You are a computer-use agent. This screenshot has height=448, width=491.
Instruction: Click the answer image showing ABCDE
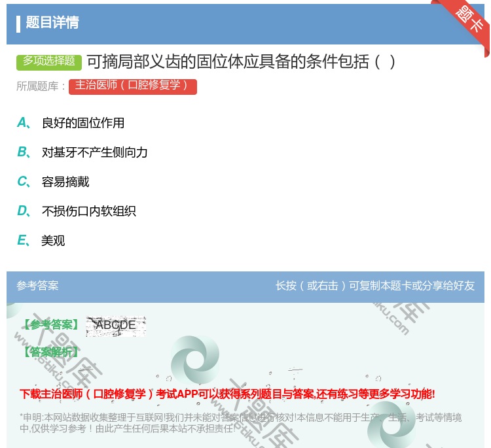click(x=116, y=326)
